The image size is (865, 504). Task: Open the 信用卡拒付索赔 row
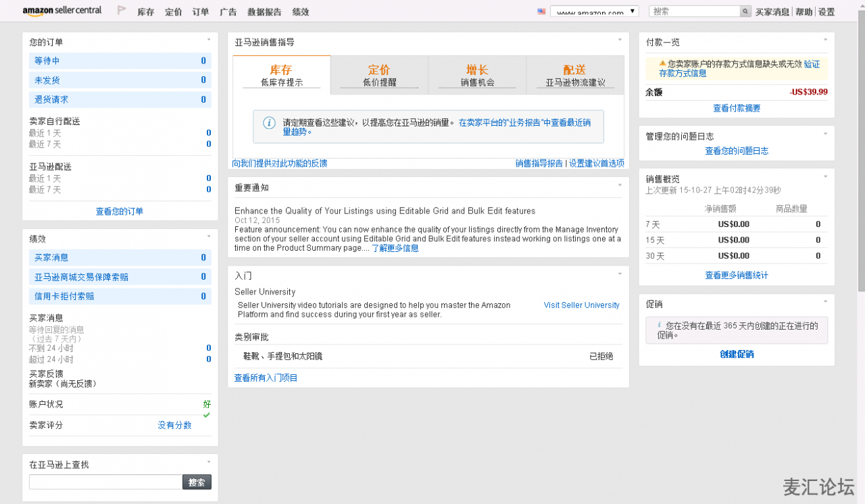[x=120, y=296]
